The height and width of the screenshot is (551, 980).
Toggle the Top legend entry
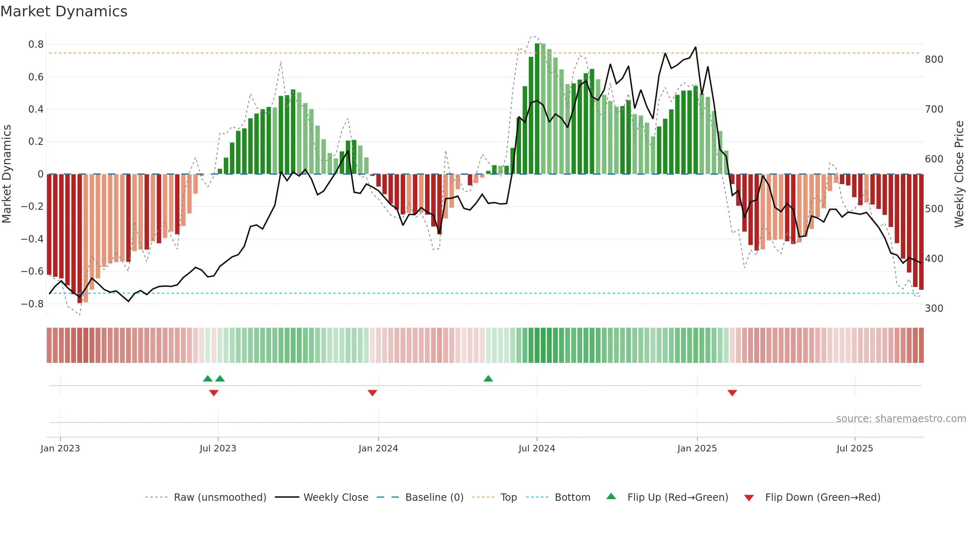coord(494,497)
